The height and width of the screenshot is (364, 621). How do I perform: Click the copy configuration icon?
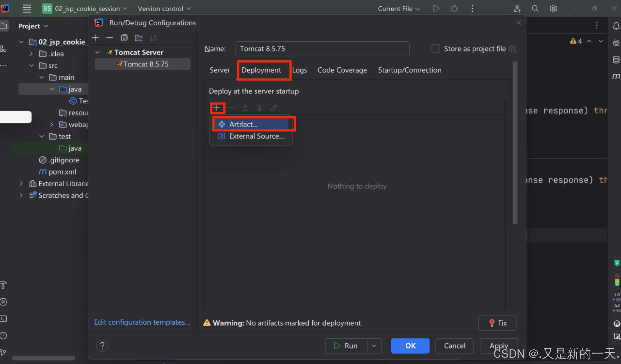pyautogui.click(x=124, y=38)
